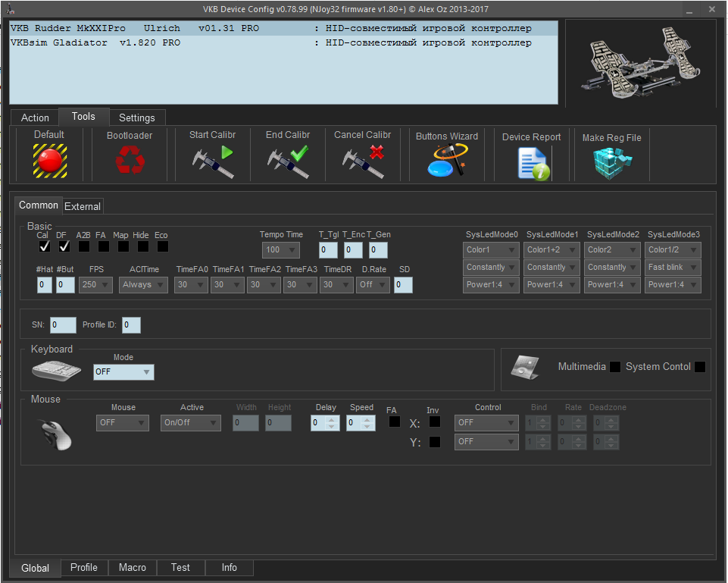728x583 pixels.
Task: Open the X Control dropdown
Action: [x=486, y=423]
